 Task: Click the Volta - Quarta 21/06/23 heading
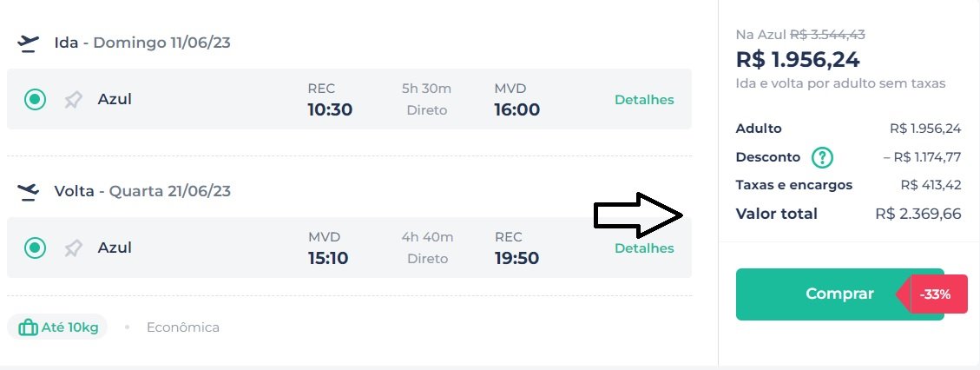click(x=142, y=191)
